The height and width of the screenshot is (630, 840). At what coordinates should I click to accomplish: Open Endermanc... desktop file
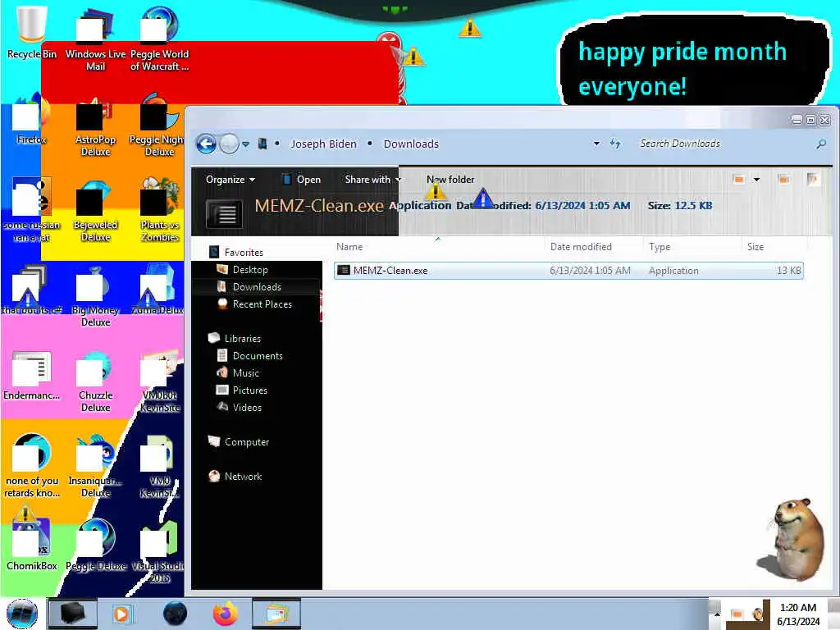31,376
